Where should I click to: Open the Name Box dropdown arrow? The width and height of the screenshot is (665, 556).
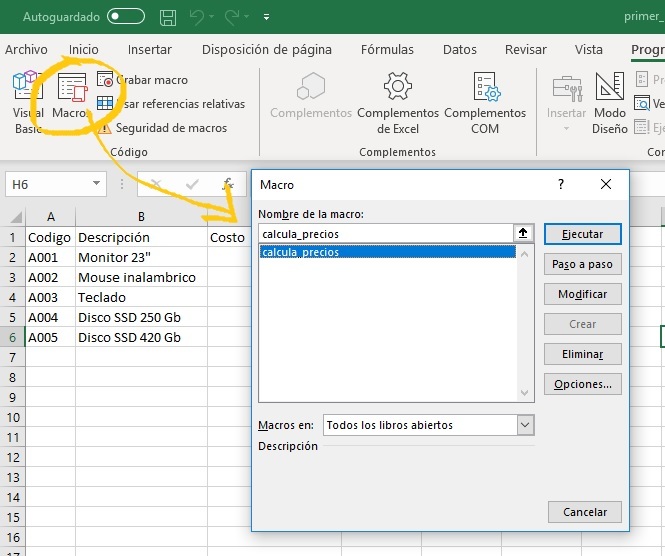click(x=96, y=184)
